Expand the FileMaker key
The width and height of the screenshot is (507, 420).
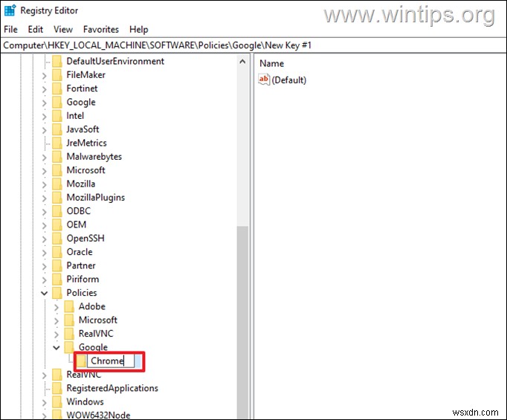pyautogui.click(x=45, y=75)
